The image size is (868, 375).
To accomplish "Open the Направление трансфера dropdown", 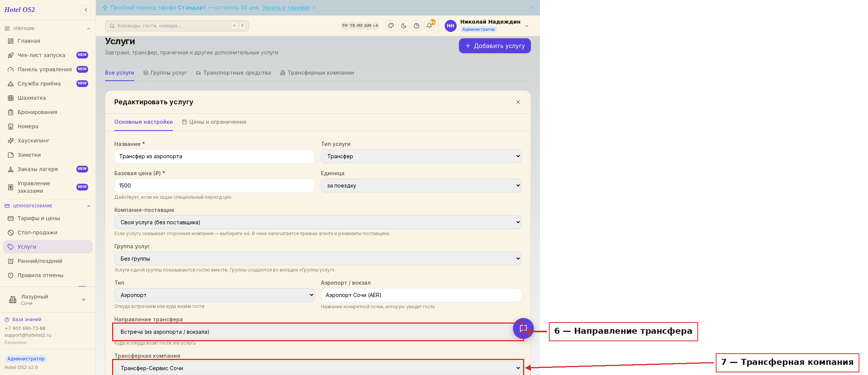I will [318, 332].
